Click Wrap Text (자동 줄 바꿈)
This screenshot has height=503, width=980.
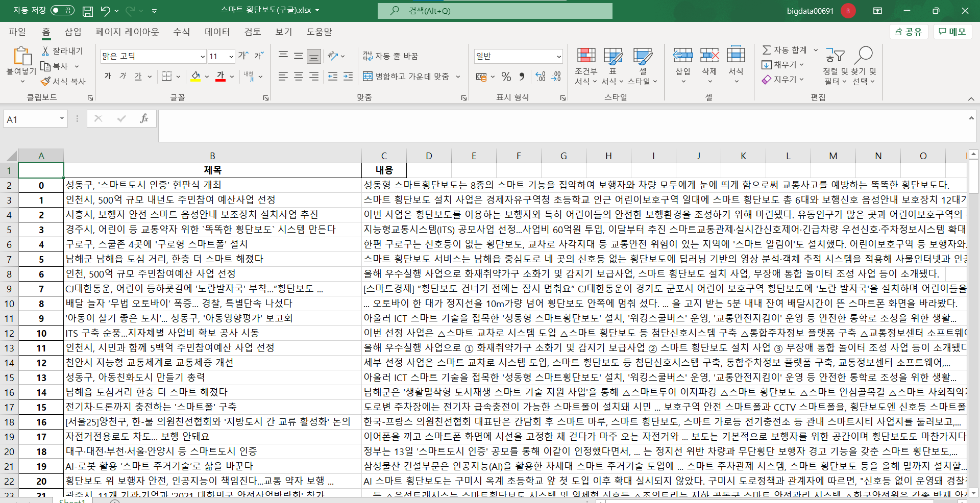[390, 56]
